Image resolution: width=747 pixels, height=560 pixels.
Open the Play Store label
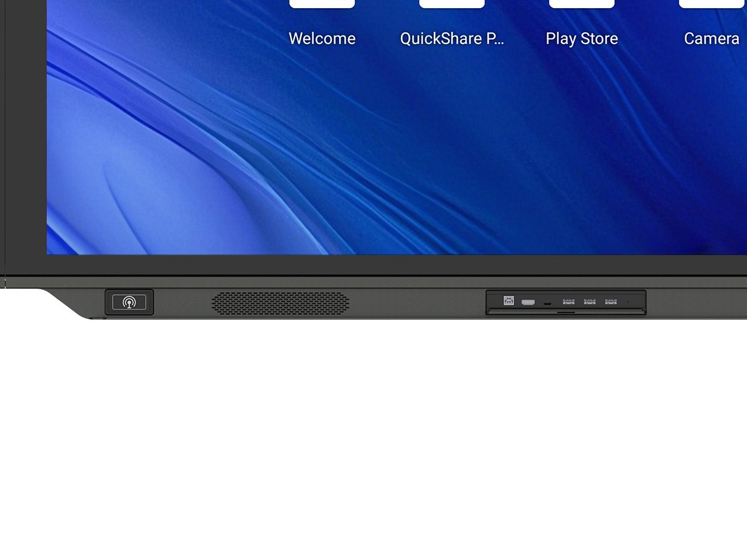(581, 39)
